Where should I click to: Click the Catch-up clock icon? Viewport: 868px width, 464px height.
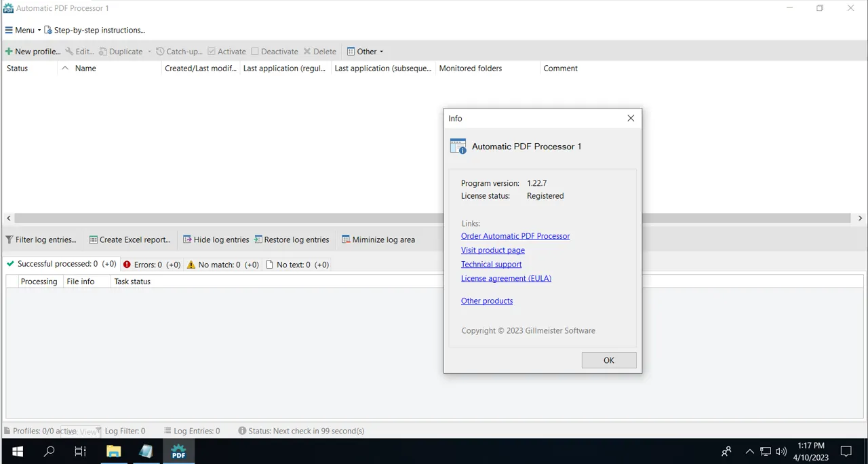(x=160, y=52)
